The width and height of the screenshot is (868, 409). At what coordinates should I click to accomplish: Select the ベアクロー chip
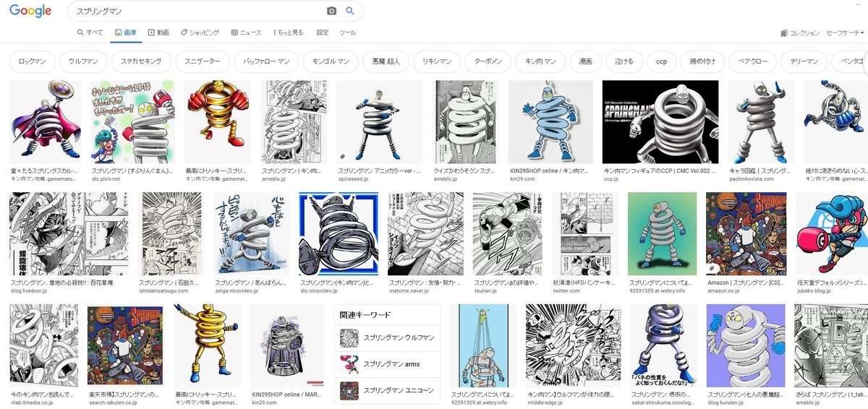point(754,61)
